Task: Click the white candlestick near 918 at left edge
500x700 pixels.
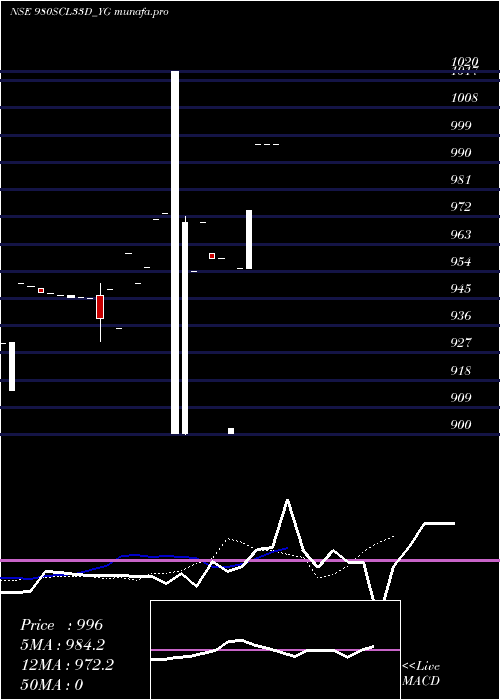Action: coord(12,366)
